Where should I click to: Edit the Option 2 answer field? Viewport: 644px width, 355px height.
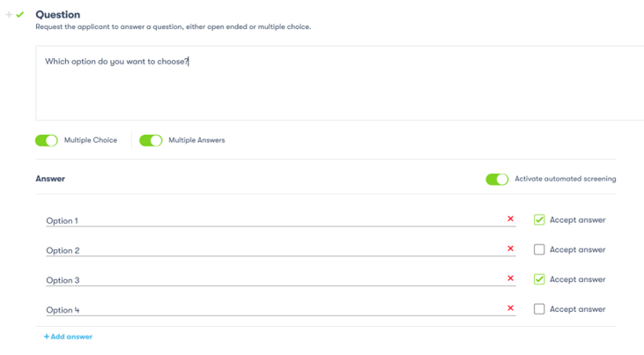click(273, 250)
